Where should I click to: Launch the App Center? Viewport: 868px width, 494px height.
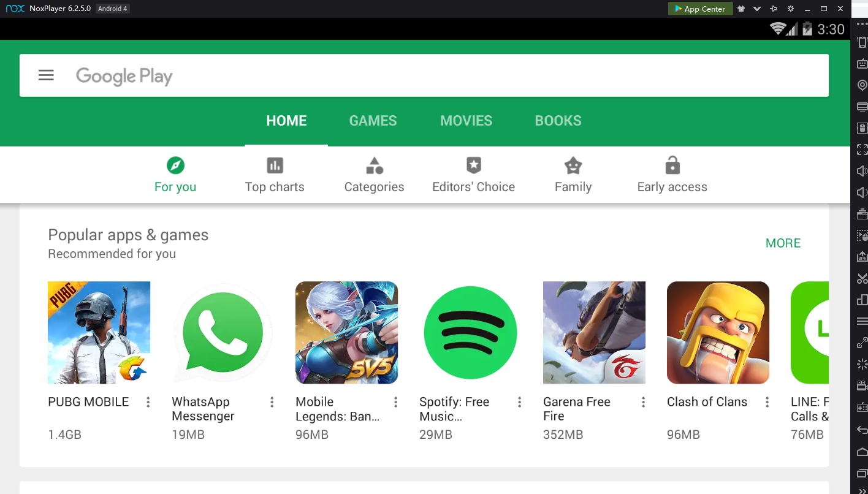700,9
